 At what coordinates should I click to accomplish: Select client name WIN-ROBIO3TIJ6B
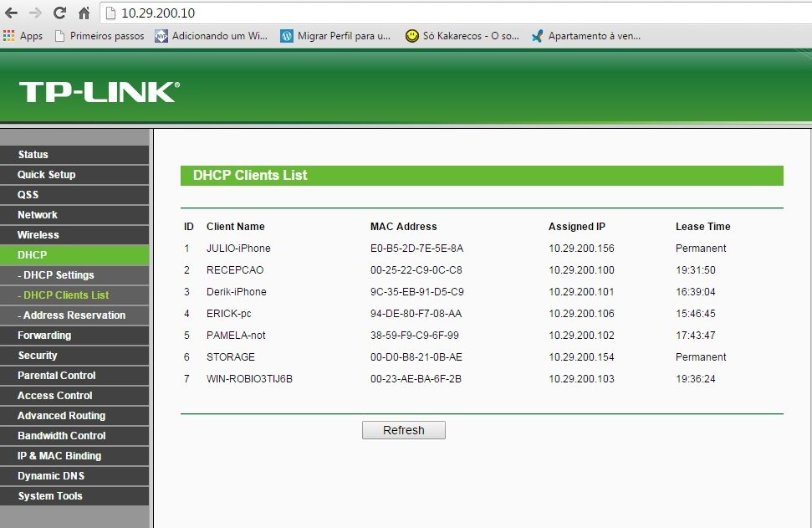(249, 379)
